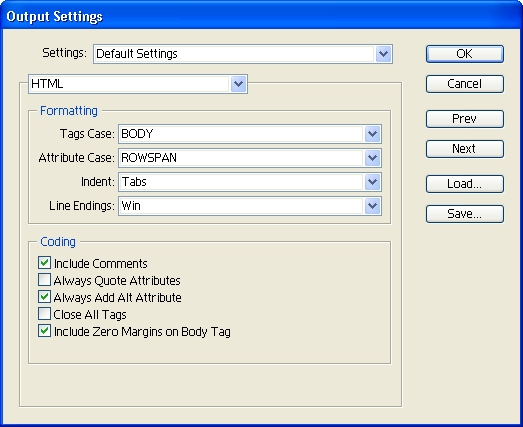Screen dimensions: 523x427
Task: Open the Tags Case dropdown
Action: 372,134
